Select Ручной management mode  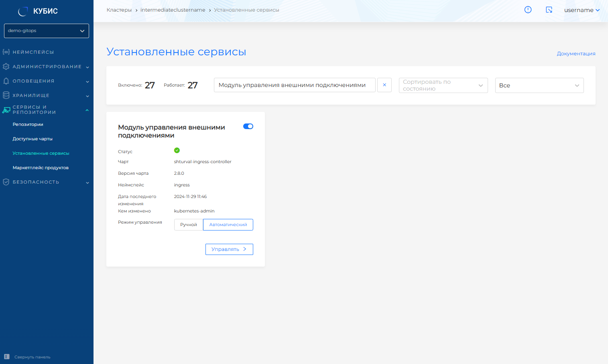188,225
